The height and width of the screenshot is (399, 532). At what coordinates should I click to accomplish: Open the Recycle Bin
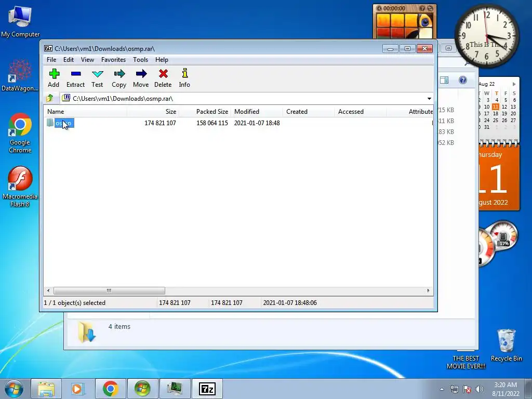(x=506, y=345)
